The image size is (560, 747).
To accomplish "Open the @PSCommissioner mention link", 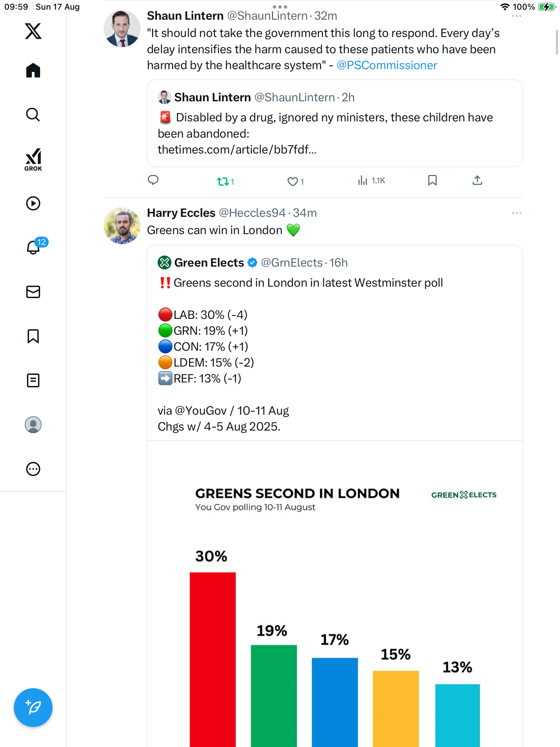I will pos(387,65).
